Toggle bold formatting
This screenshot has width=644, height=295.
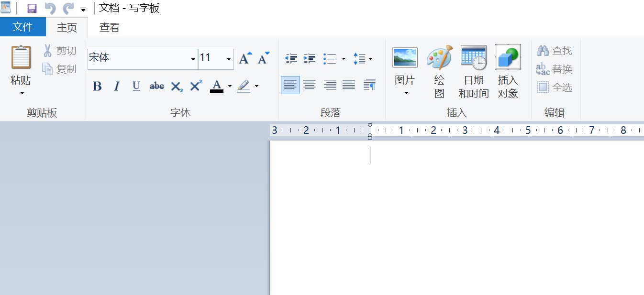click(97, 86)
